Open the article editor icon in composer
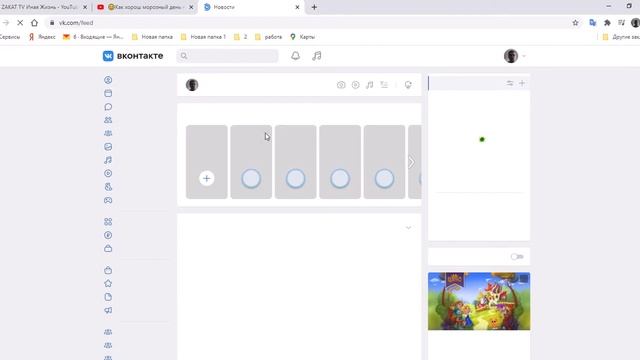The image size is (640, 360). (384, 85)
